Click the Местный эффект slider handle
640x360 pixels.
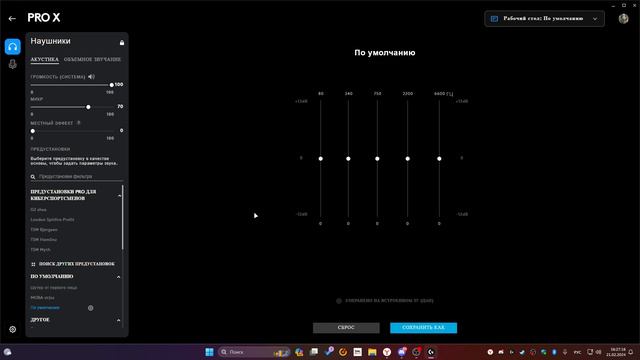[x=33, y=131]
